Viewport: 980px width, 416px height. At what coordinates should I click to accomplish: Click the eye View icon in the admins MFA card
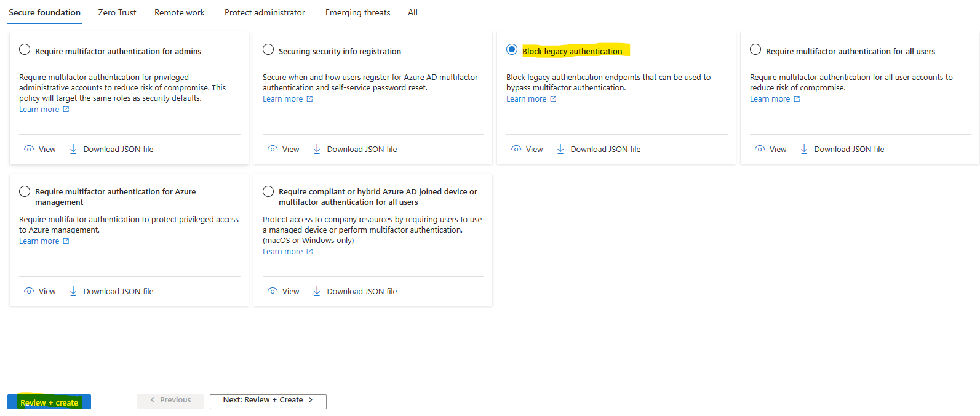[x=29, y=149]
